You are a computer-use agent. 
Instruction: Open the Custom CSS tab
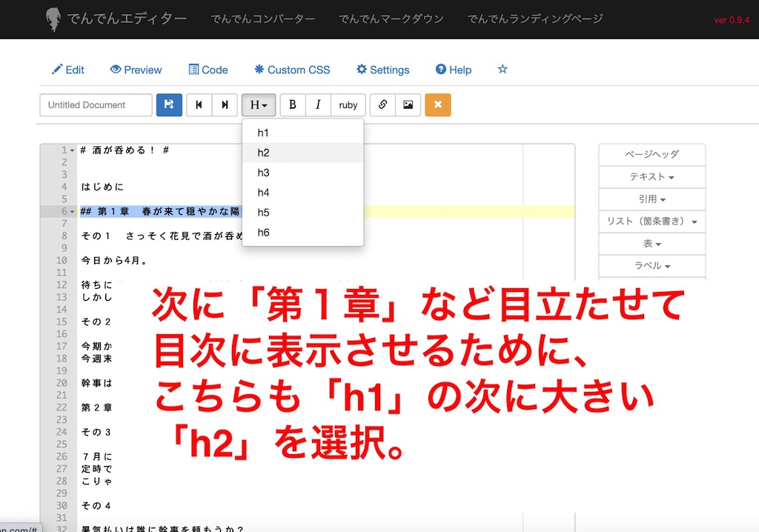(x=292, y=70)
